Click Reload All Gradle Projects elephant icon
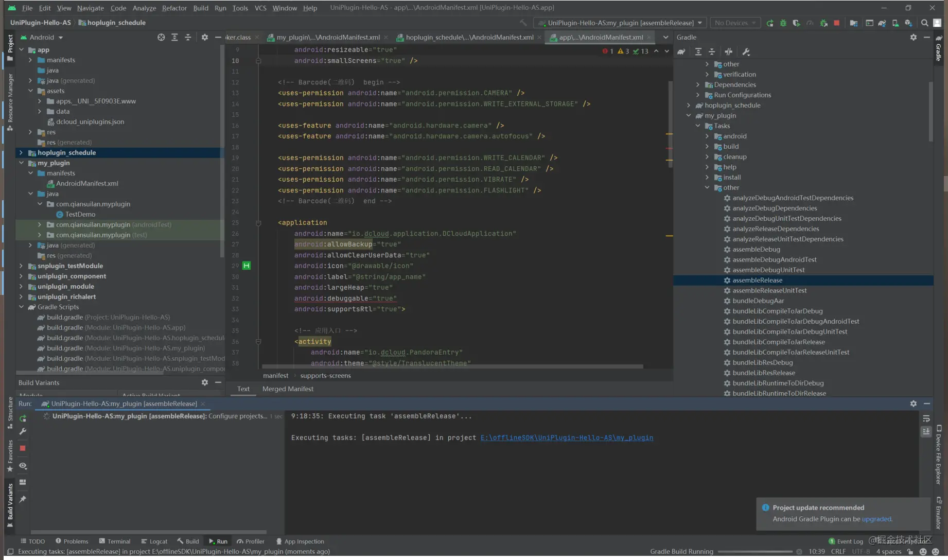 click(681, 51)
